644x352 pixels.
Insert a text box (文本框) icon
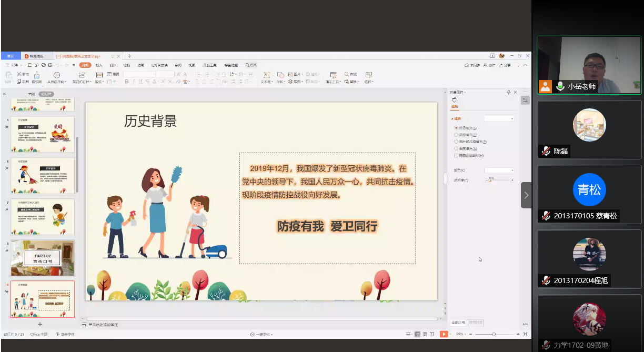[266, 75]
